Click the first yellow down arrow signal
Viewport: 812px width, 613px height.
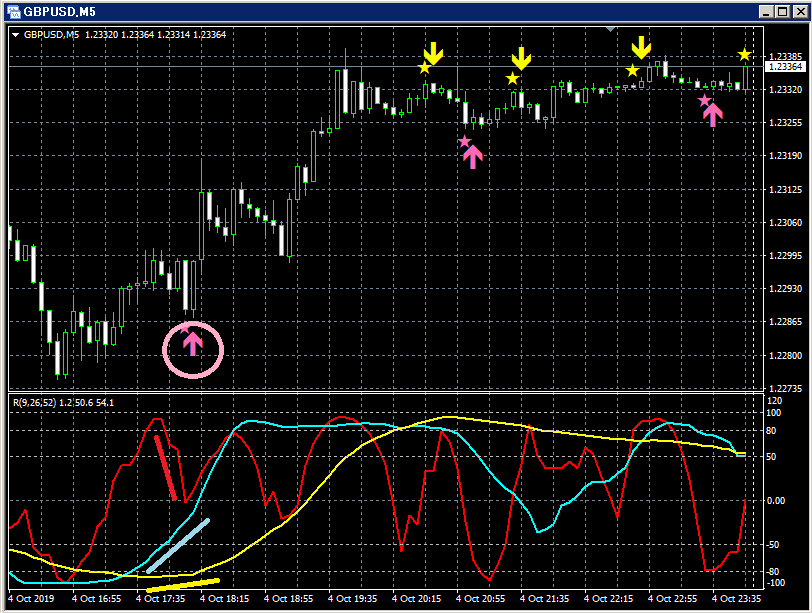coord(433,54)
